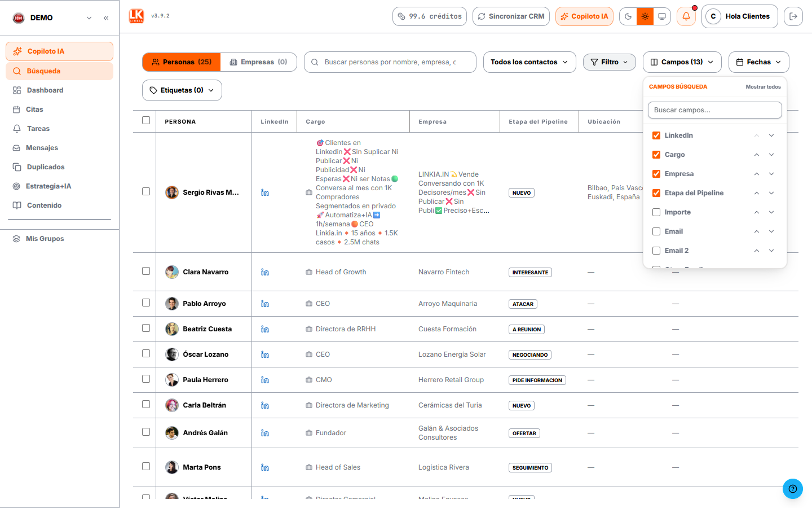Screen dimensions: 812x508
Task: Open Mensajes in the sidebar
Action: pyautogui.click(x=59, y=148)
